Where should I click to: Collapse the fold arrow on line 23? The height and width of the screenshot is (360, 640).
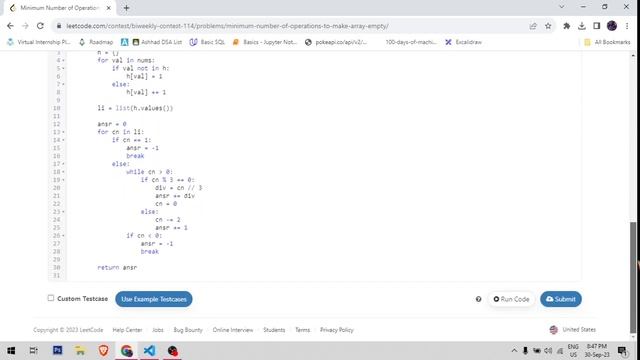[63, 211]
